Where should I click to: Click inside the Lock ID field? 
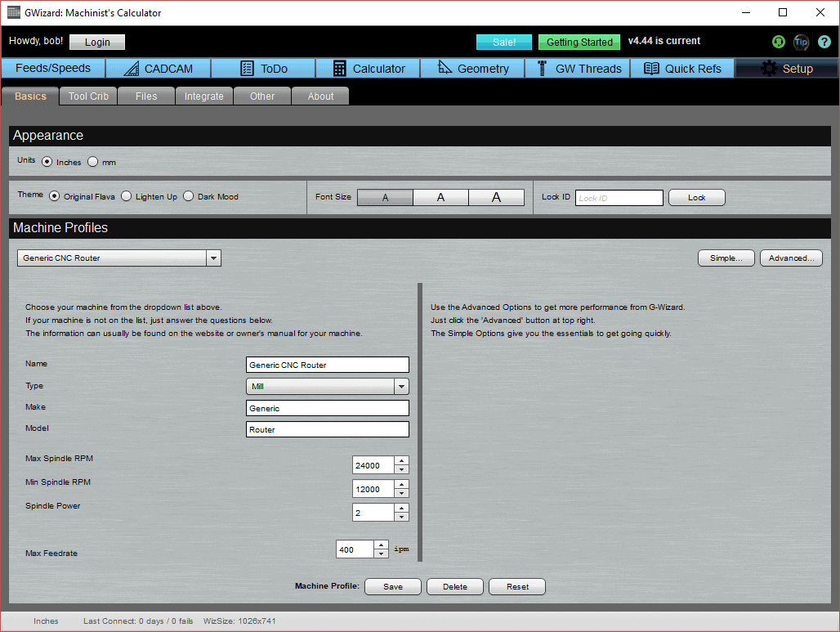click(x=619, y=197)
